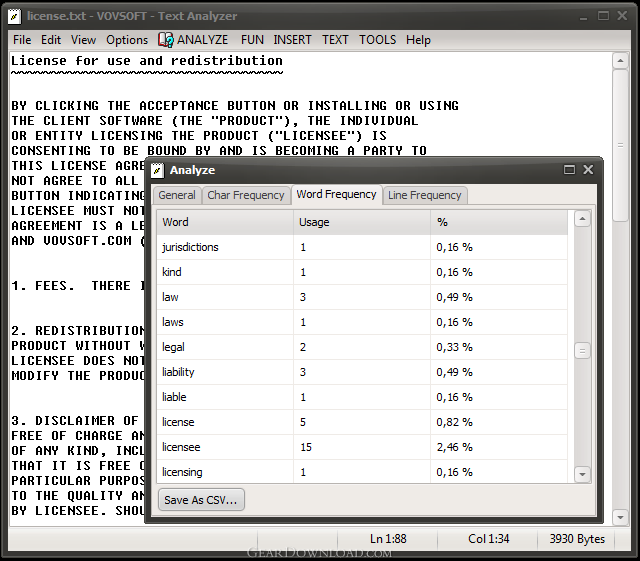Switch to the Line Frequency tab
Screen dimensions: 640x561
coord(424,195)
